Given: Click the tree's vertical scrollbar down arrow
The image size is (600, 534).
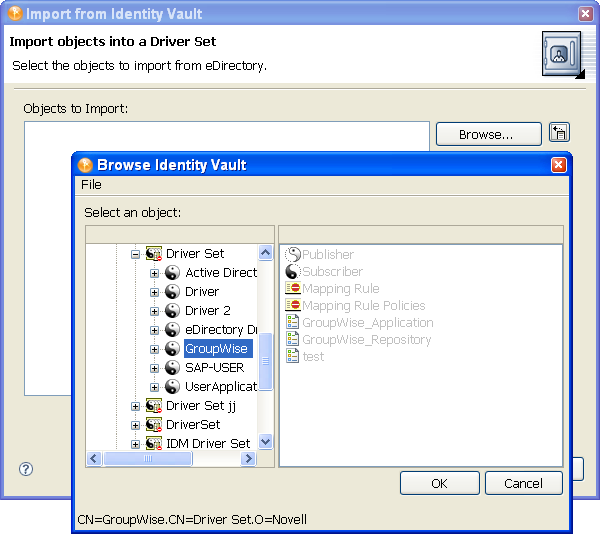Looking at the screenshot, I should pyautogui.click(x=266, y=442).
